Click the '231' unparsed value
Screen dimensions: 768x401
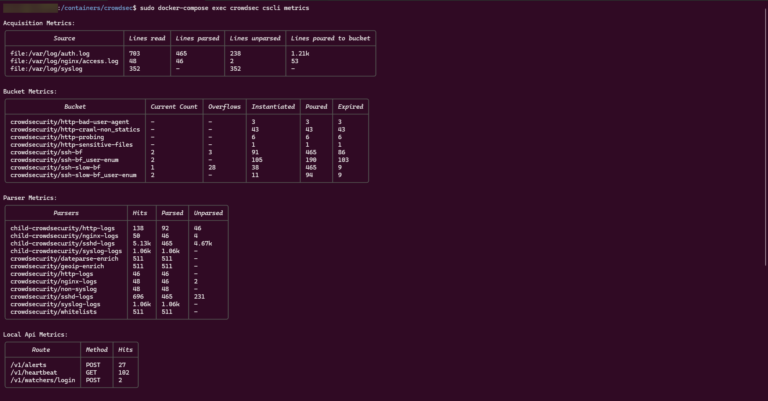[x=199, y=297]
